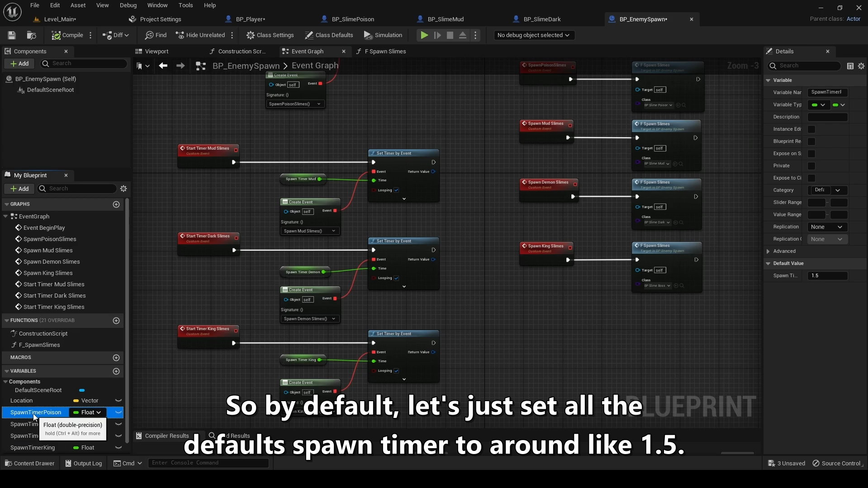Viewport: 868px width, 488px height.
Task: Open the Find tool
Action: [x=156, y=35]
